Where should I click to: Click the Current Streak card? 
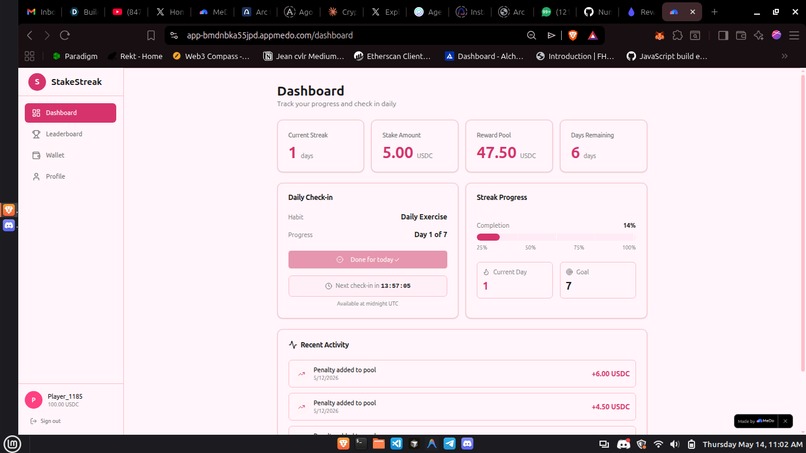(x=321, y=146)
